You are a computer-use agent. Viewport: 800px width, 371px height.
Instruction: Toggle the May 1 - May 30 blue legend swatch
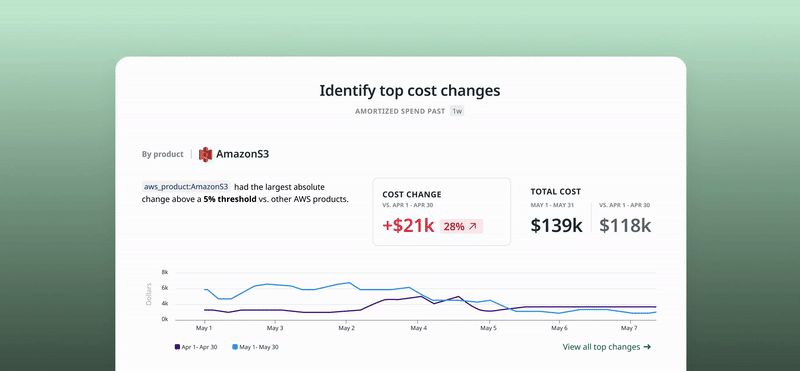pyautogui.click(x=235, y=347)
